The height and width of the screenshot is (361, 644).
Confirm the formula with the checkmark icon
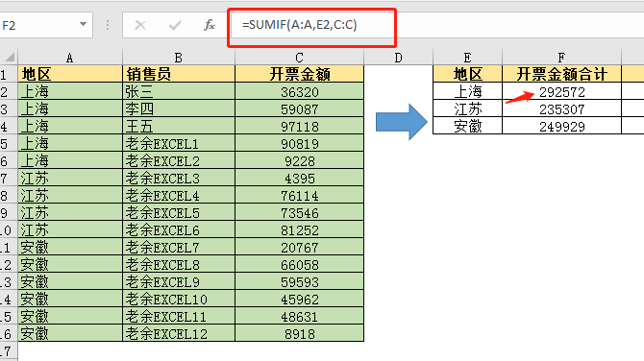coord(175,25)
